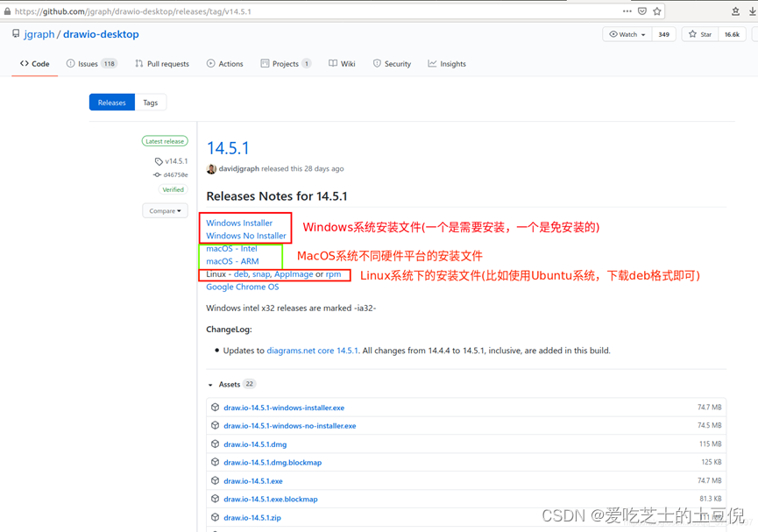The image size is (758, 532).
Task: Open the Google Chrome OS link
Action: tap(243, 287)
